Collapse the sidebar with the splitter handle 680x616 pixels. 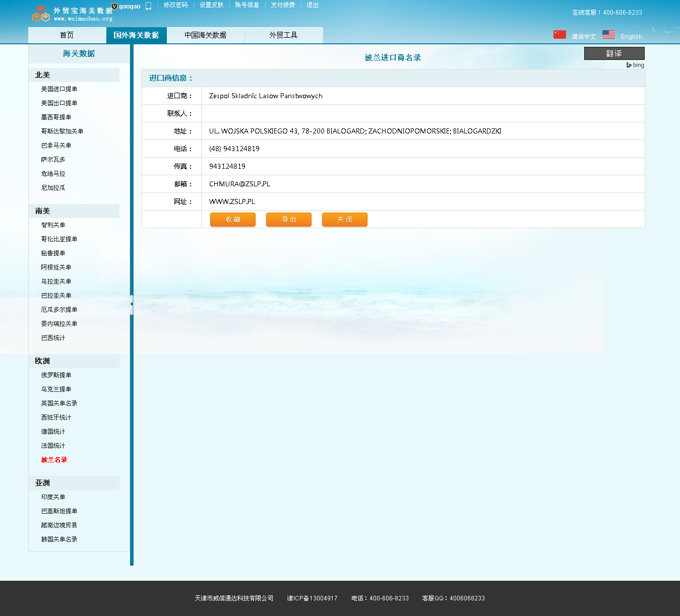point(132,305)
